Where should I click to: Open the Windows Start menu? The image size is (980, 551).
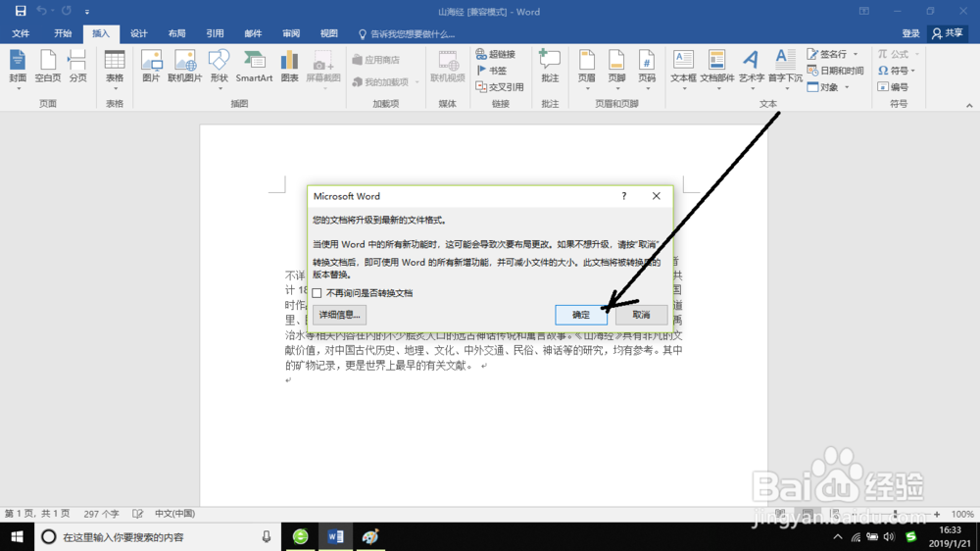[17, 536]
